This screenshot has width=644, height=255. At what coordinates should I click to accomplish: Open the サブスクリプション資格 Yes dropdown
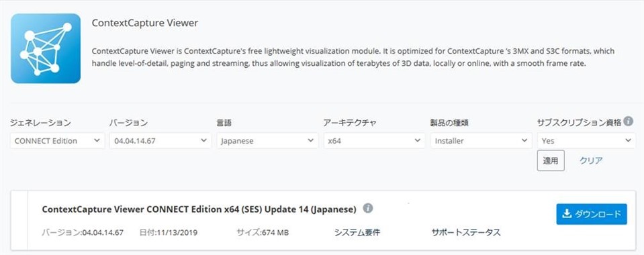point(586,141)
